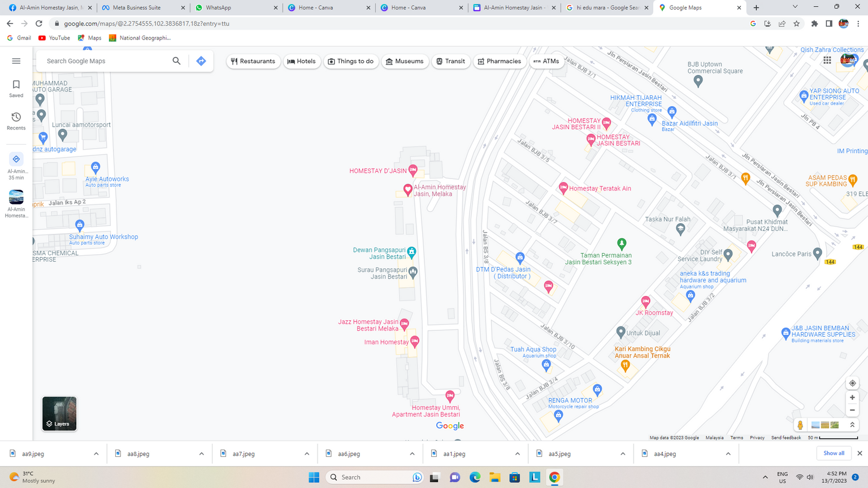Open the Privacy link
This screenshot has height=488, width=868.
point(757,438)
